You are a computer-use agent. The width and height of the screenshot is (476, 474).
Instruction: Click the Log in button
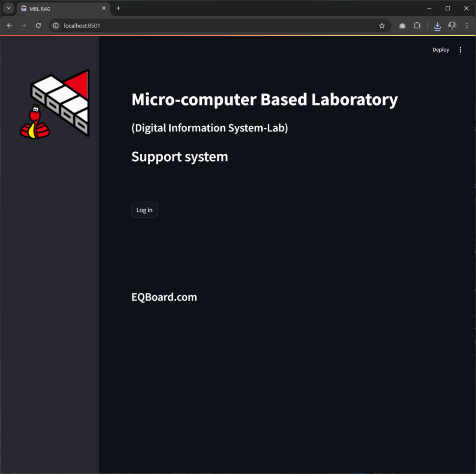pos(144,210)
